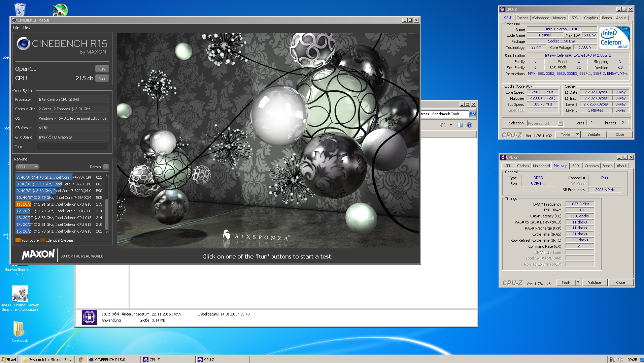Open the Cinebench Help menu
Image resolution: width=644 pixels, height=363 pixels.
click(x=27, y=27)
